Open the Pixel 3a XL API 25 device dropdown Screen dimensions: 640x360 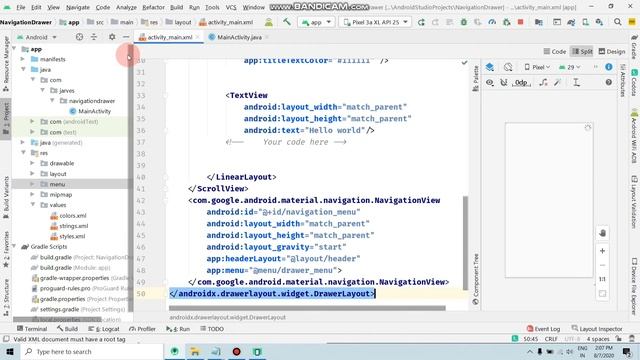click(x=375, y=22)
